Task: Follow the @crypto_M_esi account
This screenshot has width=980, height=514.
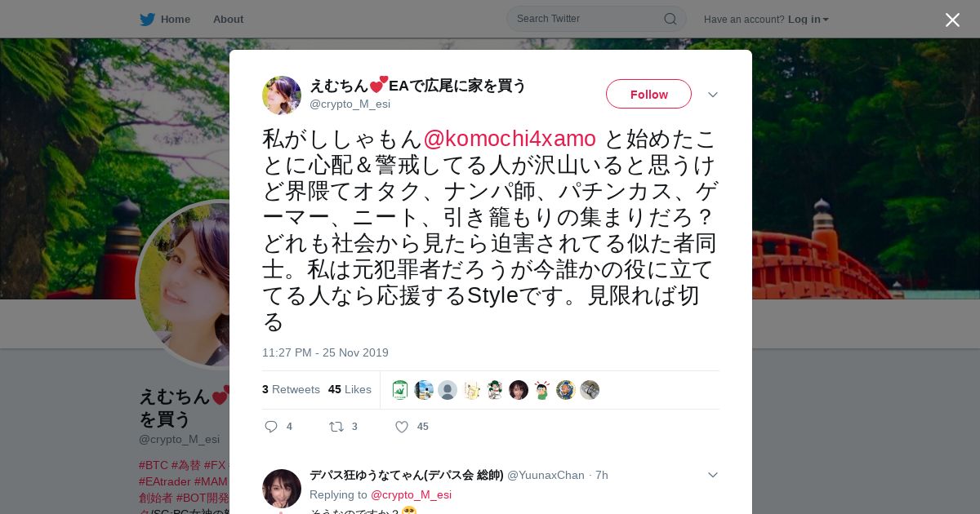Action: [x=648, y=94]
